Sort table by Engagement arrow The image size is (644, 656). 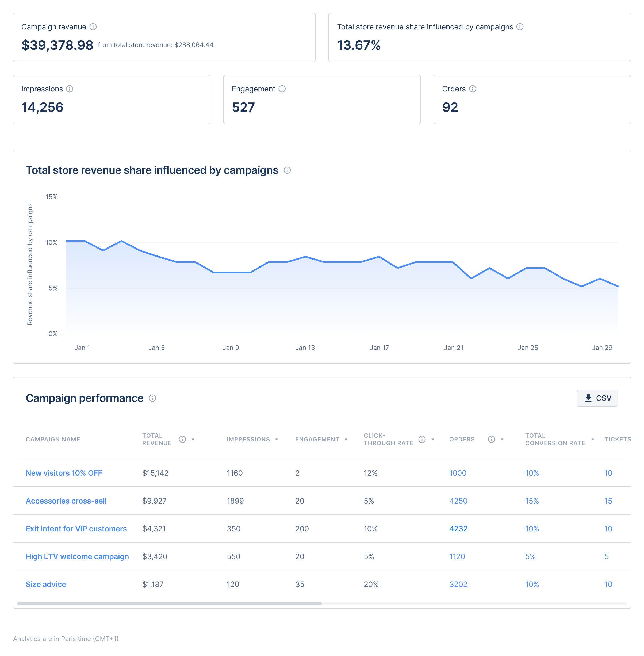point(346,440)
